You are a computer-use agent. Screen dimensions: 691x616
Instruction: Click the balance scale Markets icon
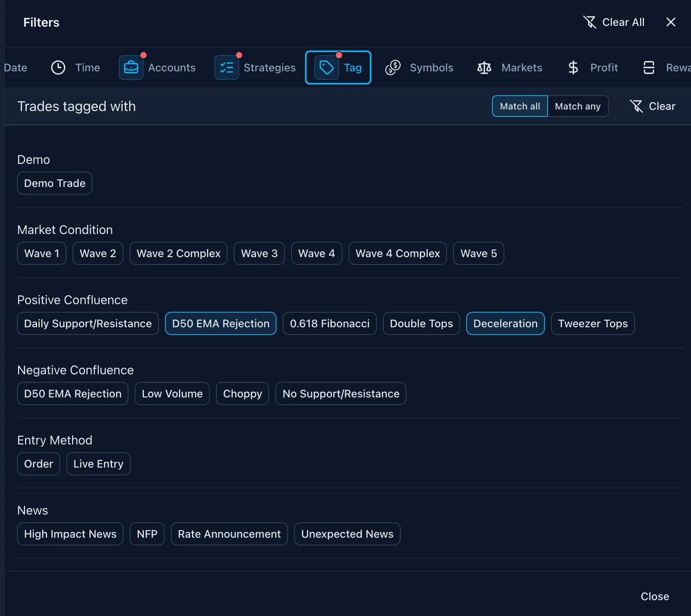[484, 68]
